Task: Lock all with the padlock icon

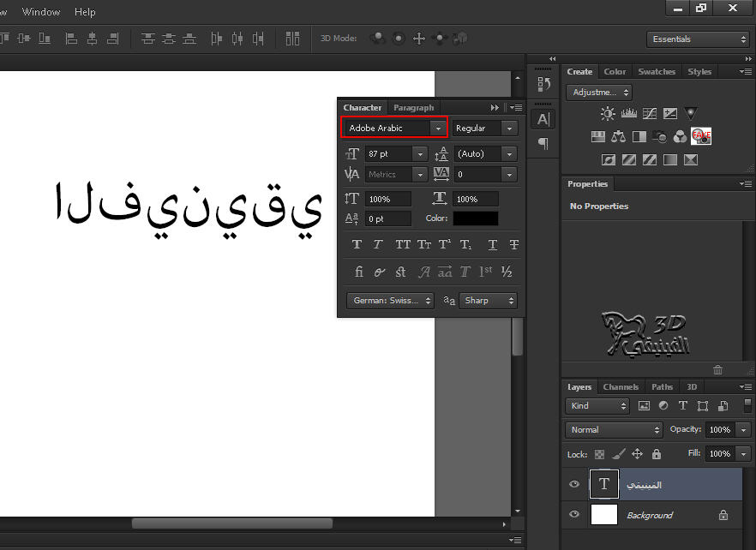Action: coord(657,454)
